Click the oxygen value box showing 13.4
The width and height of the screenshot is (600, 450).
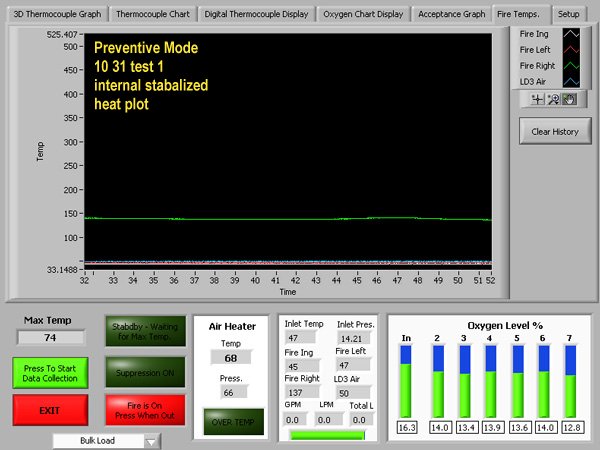[x=466, y=427]
